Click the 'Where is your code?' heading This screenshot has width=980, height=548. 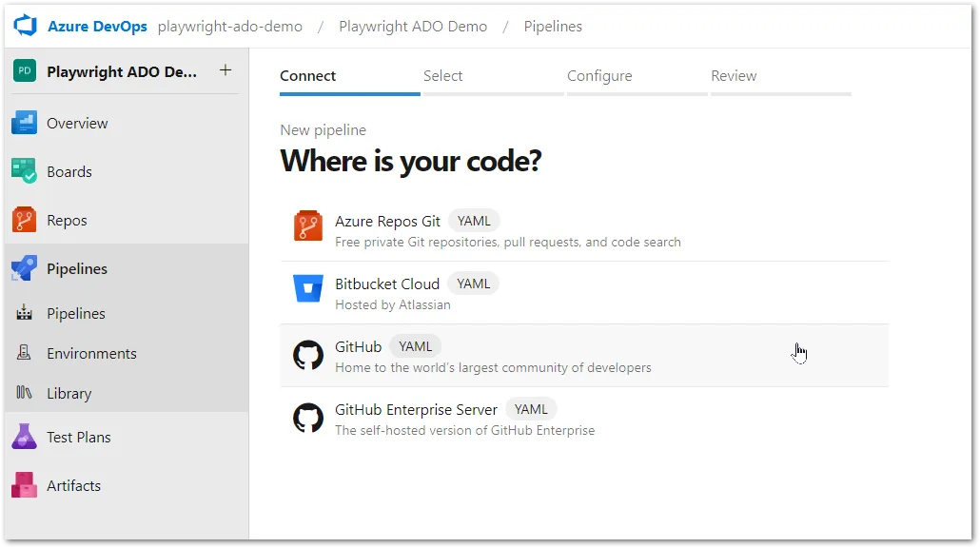point(411,161)
